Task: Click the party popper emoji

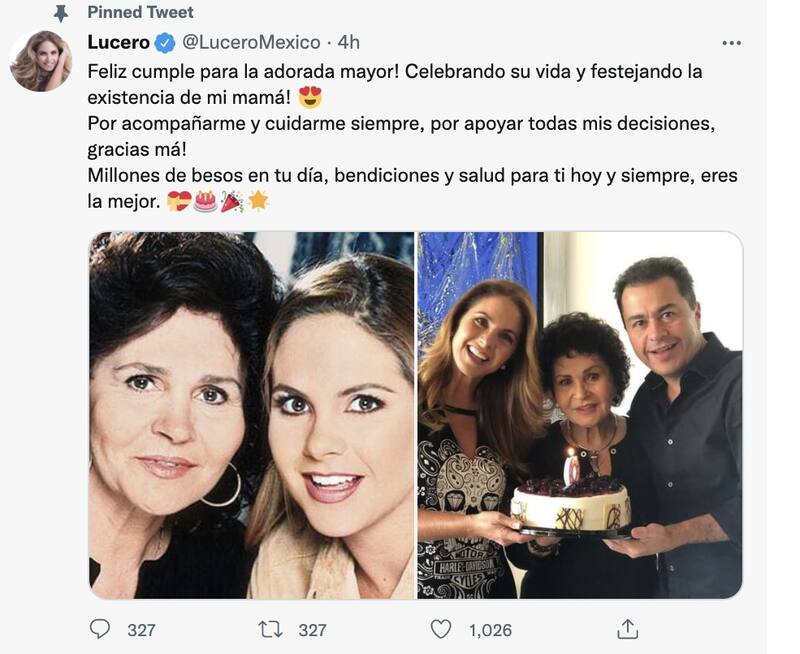Action: [231, 202]
